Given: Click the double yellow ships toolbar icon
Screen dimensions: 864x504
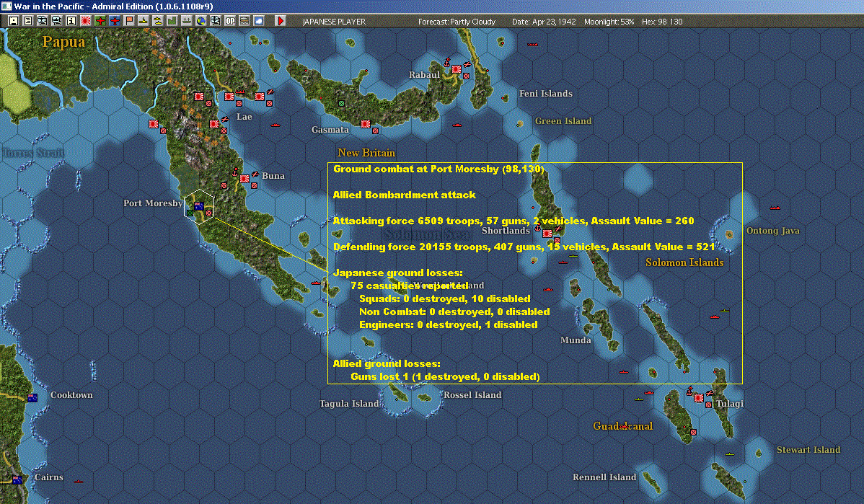Looking at the screenshot, I should click(x=158, y=21).
